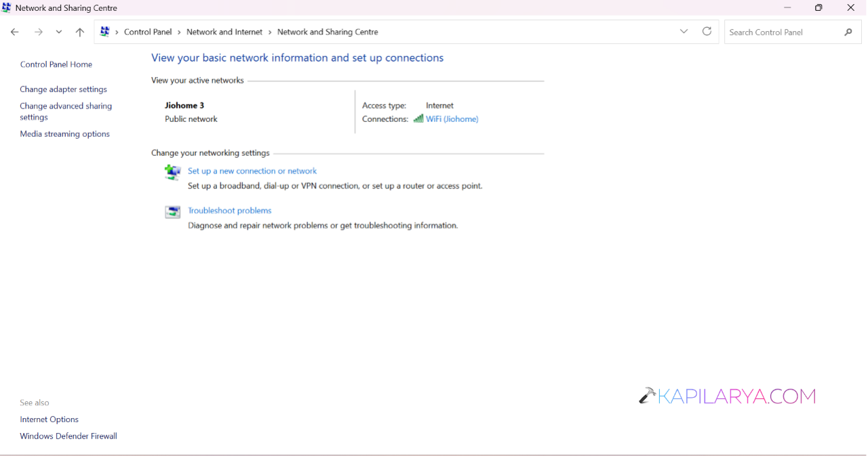Open recent locations dropdown arrow
The width and height of the screenshot is (868, 456).
coord(59,32)
